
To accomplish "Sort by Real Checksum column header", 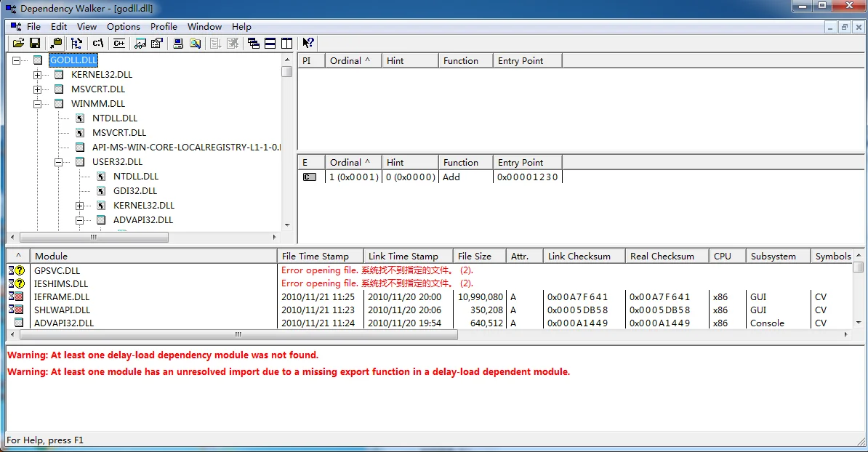I will click(x=667, y=256).
